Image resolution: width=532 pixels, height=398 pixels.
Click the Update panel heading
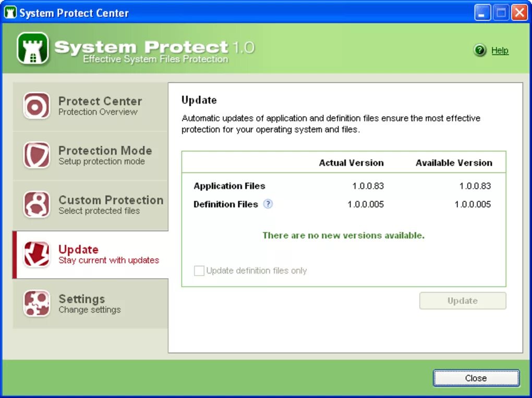(199, 100)
